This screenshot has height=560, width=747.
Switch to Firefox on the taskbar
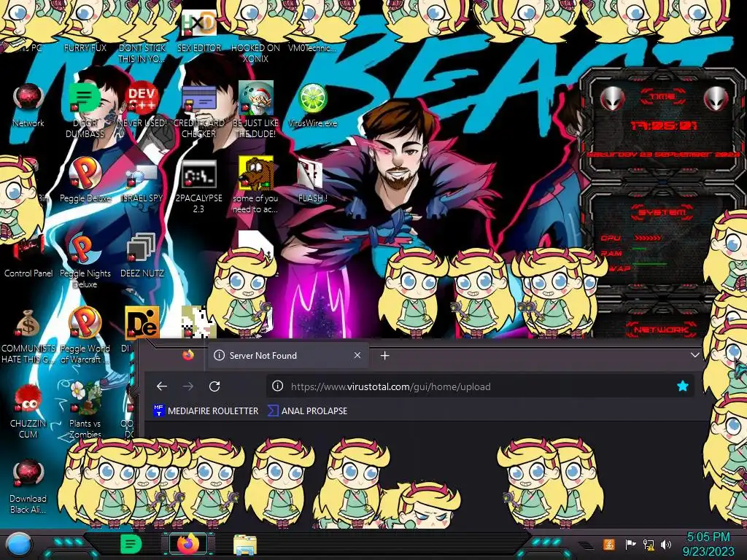pyautogui.click(x=188, y=544)
